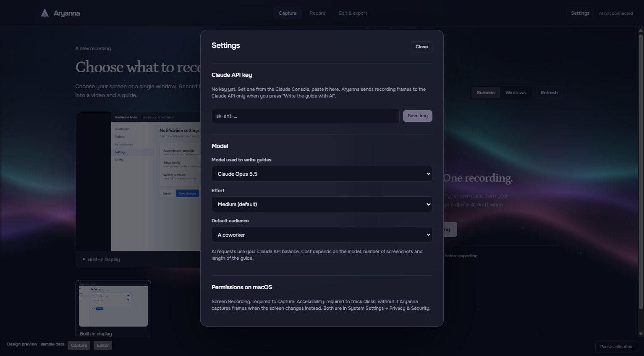Click the Refresh button

point(549,92)
